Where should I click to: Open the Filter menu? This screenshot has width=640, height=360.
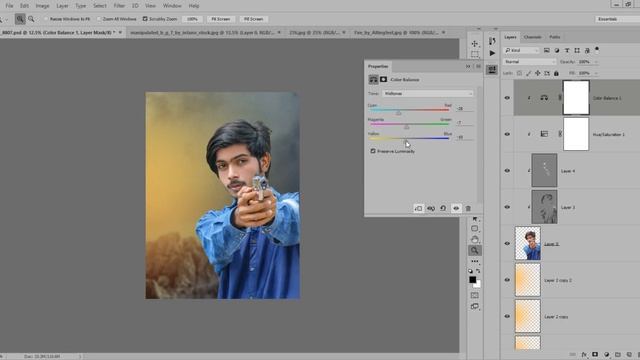click(119, 6)
